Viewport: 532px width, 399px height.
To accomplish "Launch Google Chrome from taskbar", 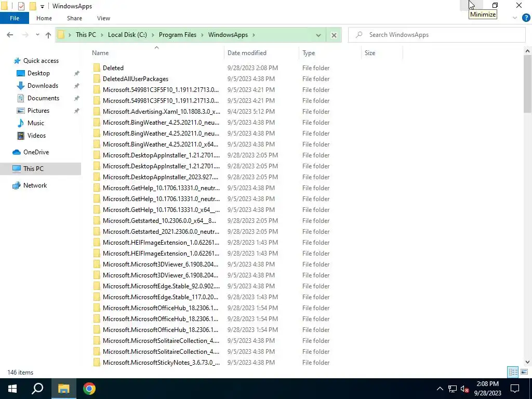I will coord(89,389).
